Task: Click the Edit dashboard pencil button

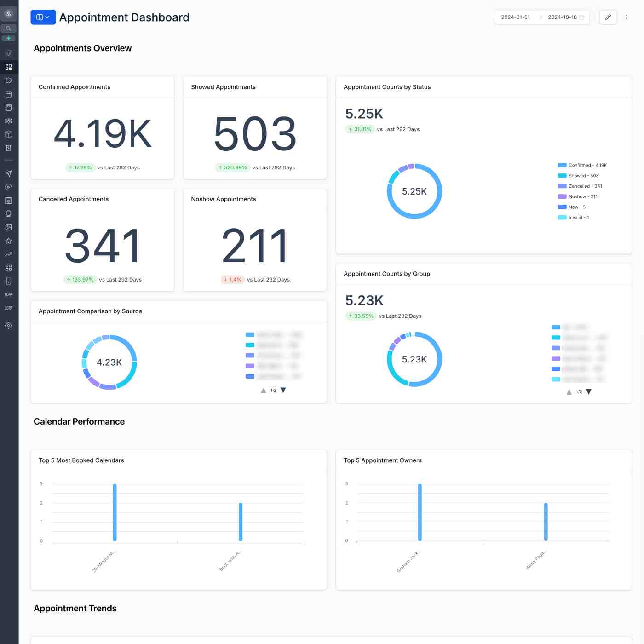Action: coord(608,17)
